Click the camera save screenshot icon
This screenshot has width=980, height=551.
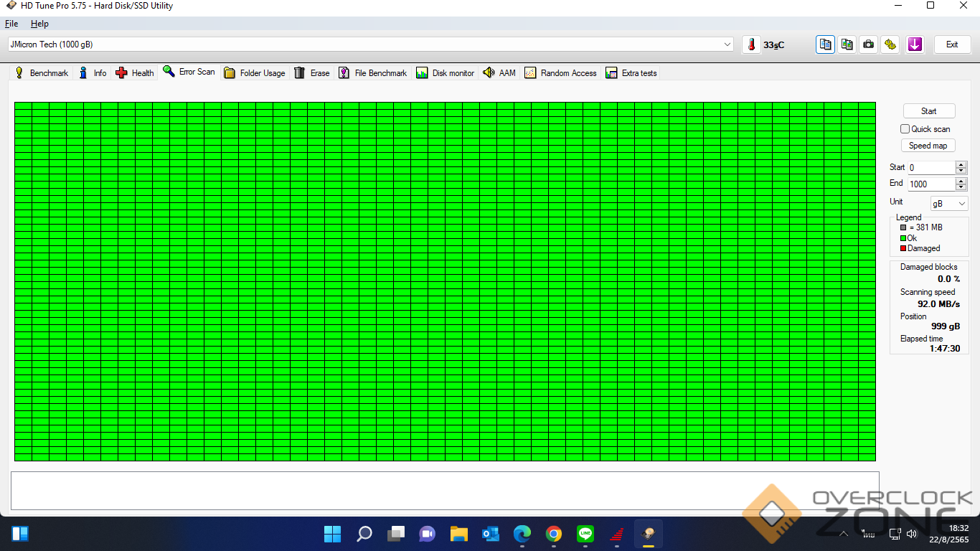pyautogui.click(x=869, y=44)
